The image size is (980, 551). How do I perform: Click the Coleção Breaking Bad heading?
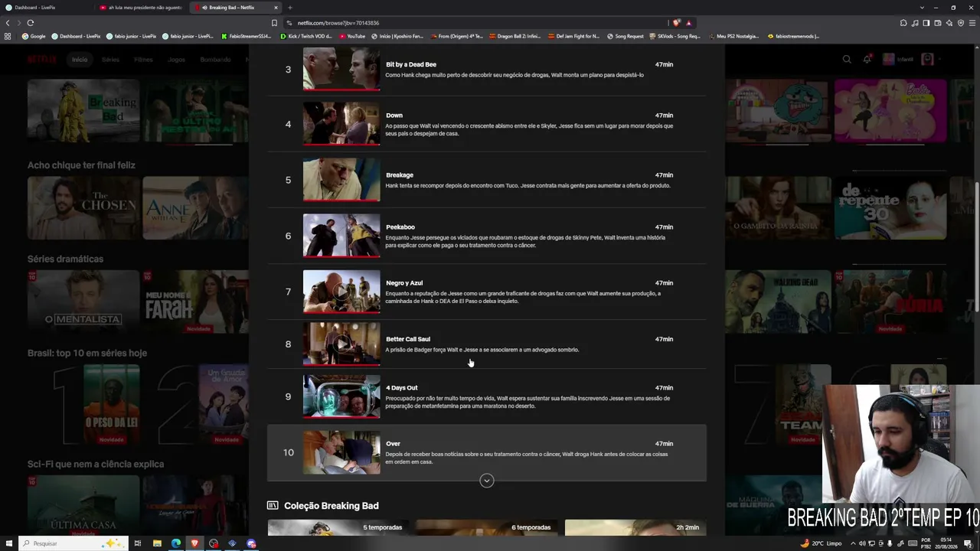click(x=332, y=506)
